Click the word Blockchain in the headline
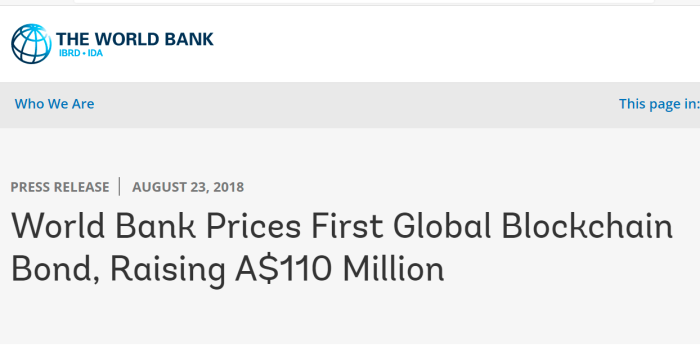Screen dimensions: 700x361 point(587,226)
